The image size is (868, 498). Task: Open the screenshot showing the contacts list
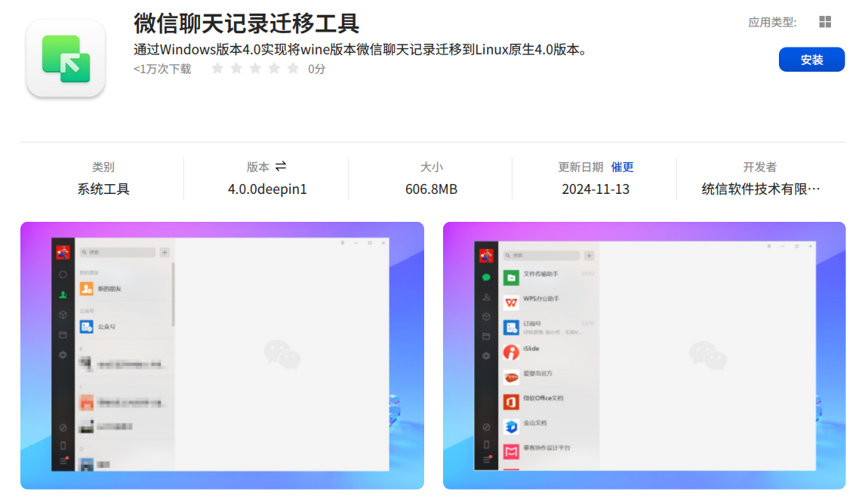[222, 355]
